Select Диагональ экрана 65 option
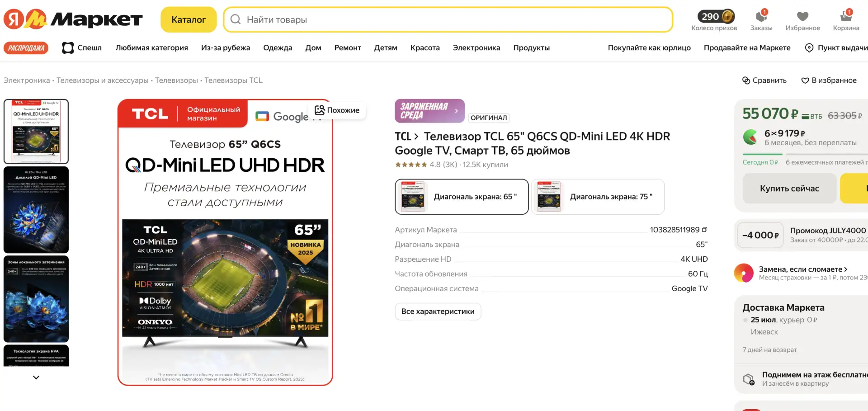Screen dimensions: 868x411 462,197
